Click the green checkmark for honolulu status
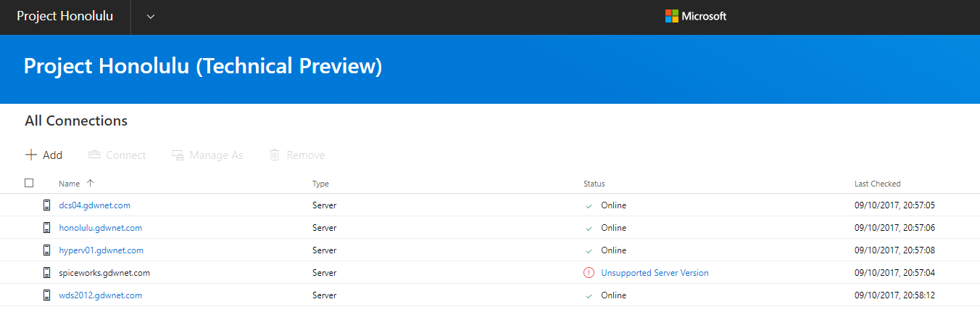This screenshot has height=315, width=980. (x=589, y=229)
